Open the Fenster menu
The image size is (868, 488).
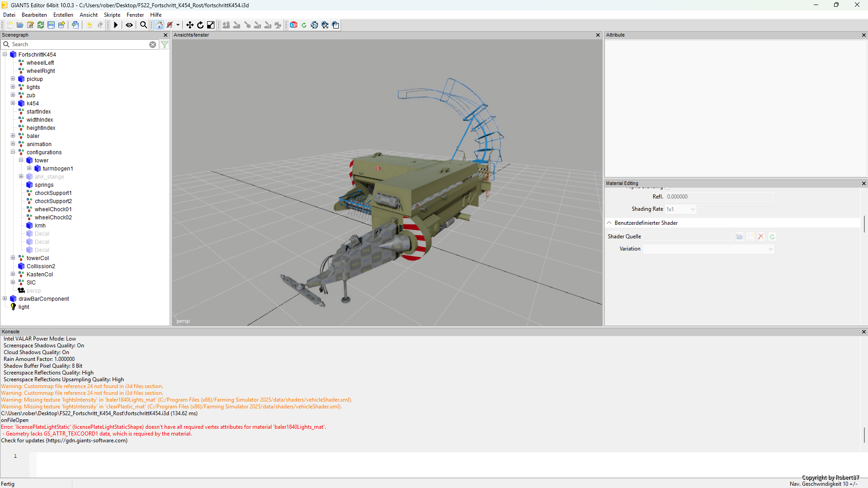click(x=135, y=15)
